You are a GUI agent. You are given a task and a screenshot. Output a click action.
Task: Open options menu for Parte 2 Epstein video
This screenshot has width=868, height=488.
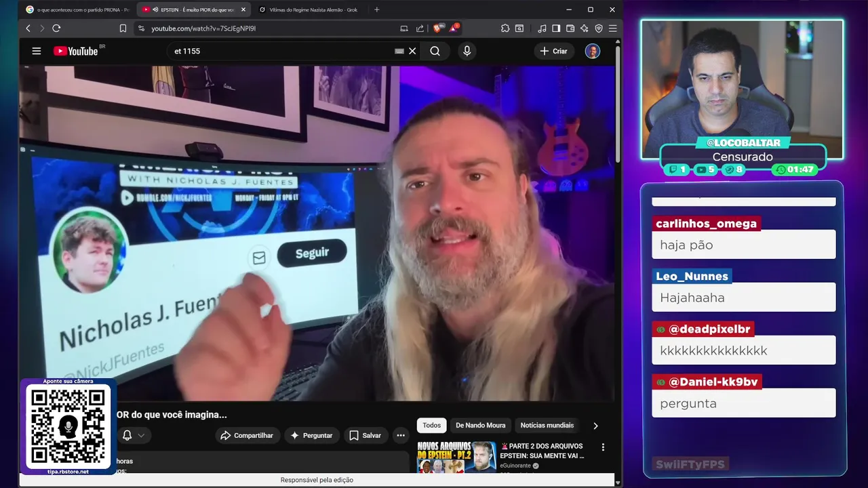click(x=603, y=447)
